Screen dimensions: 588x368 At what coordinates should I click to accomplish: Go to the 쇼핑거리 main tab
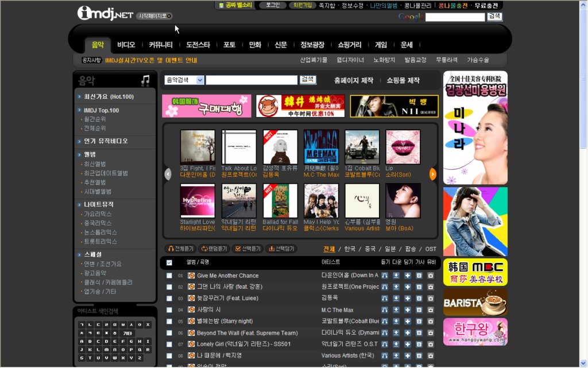[350, 45]
